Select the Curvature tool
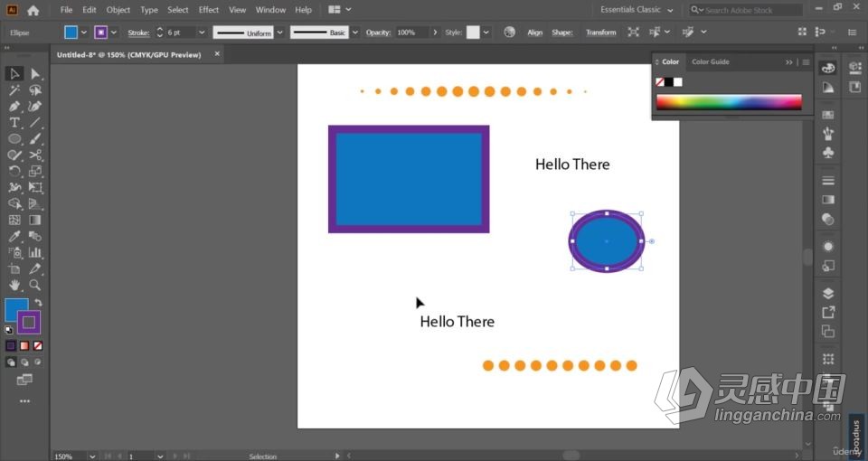This screenshot has width=868, height=461. [35, 107]
